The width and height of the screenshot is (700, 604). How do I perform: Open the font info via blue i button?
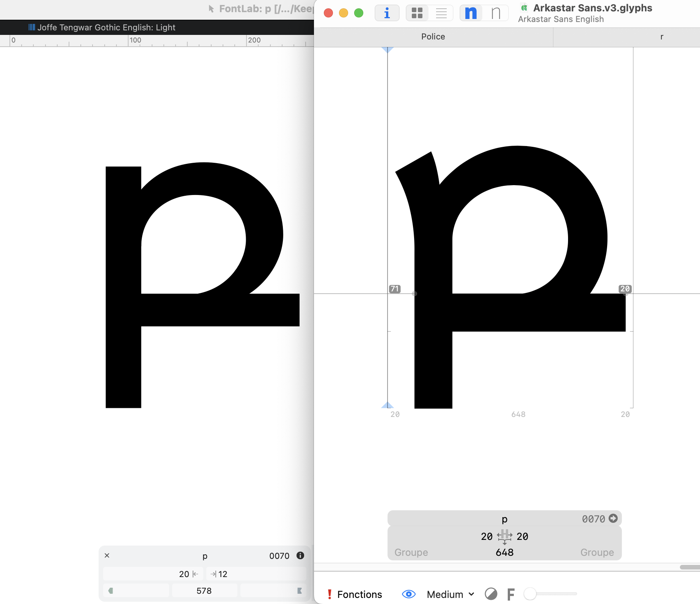click(x=387, y=13)
